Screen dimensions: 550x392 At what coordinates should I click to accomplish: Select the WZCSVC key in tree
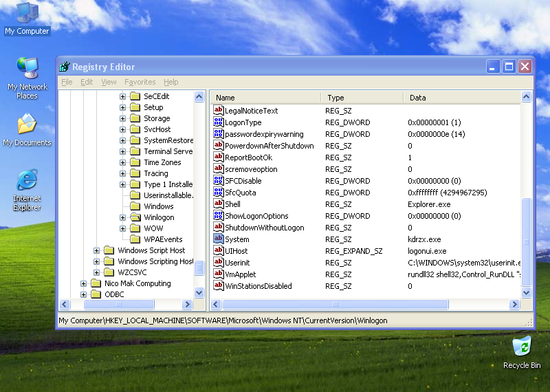click(x=132, y=272)
